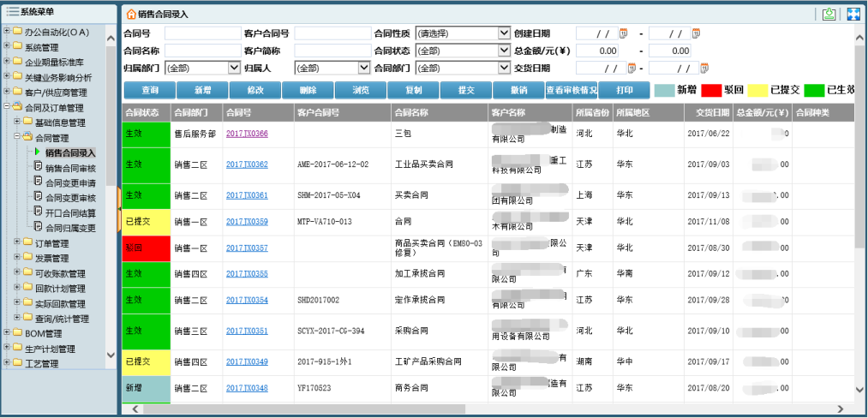Open the 合同状态 dropdown
The width and height of the screenshot is (868, 418).
[x=503, y=51]
